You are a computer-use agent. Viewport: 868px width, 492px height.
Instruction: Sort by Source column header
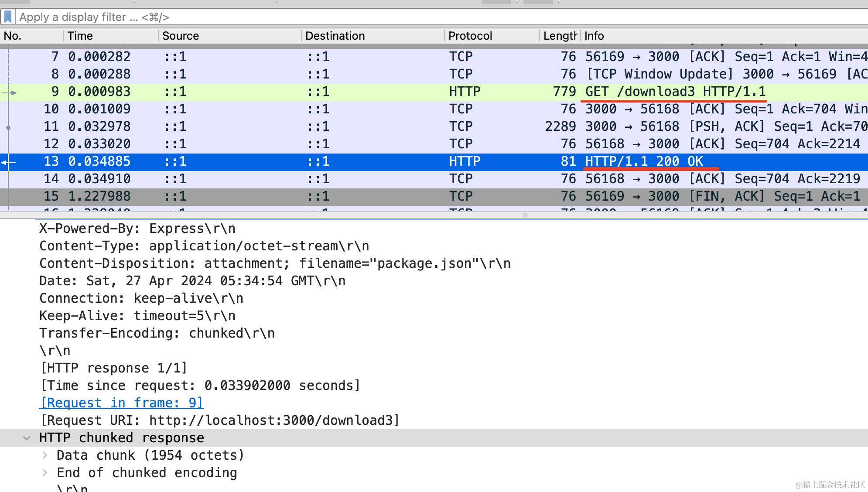181,36
